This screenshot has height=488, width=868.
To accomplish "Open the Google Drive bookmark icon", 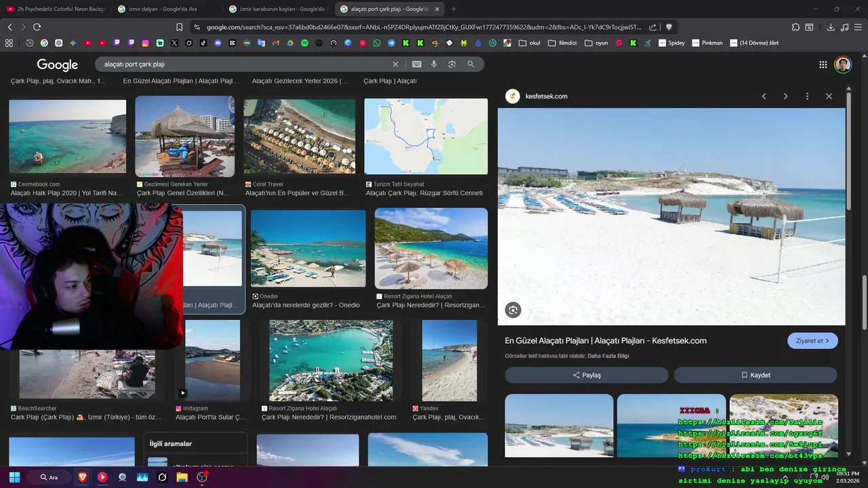I will pyautogui.click(x=290, y=43).
